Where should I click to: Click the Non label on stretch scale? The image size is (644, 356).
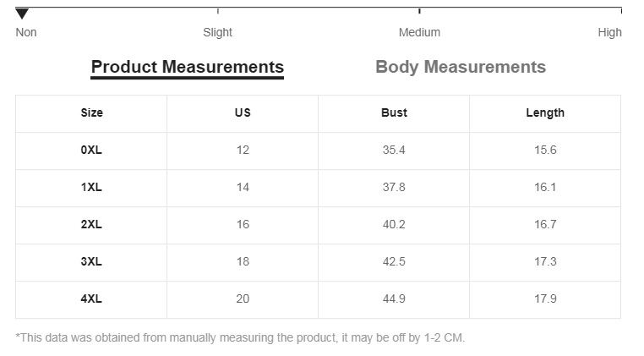coord(26,32)
